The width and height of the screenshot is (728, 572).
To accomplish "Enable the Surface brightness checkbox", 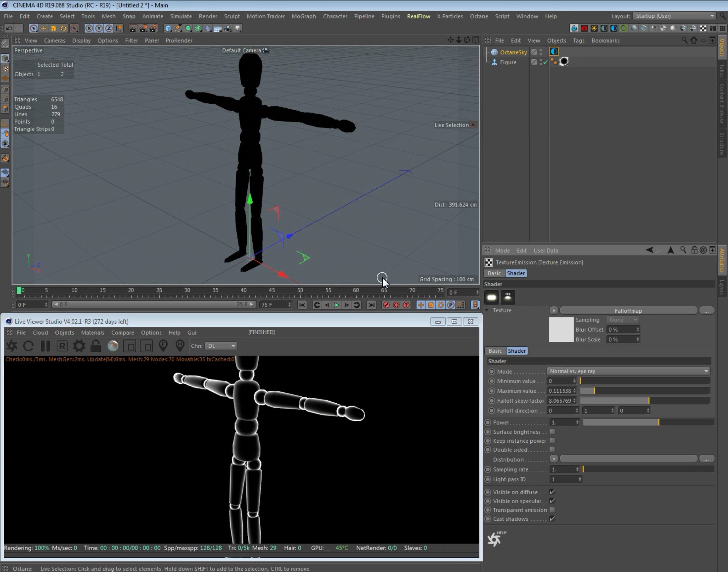I will click(x=552, y=432).
